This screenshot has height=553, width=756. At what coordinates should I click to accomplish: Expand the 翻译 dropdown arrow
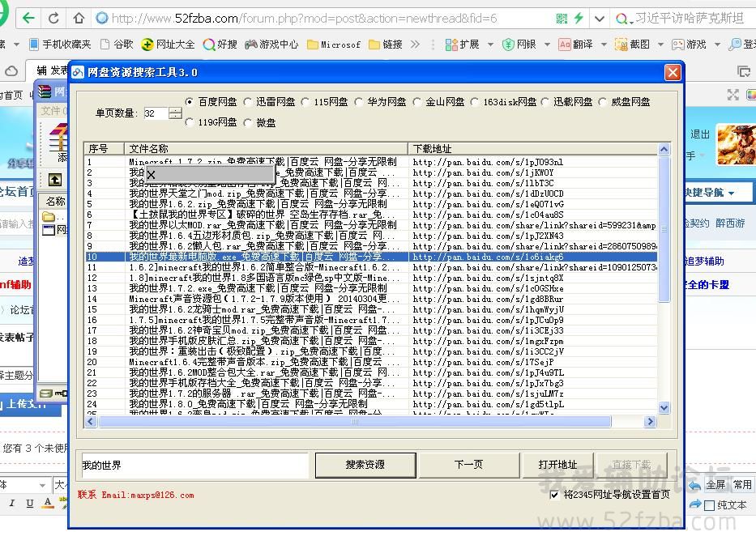tap(604, 45)
